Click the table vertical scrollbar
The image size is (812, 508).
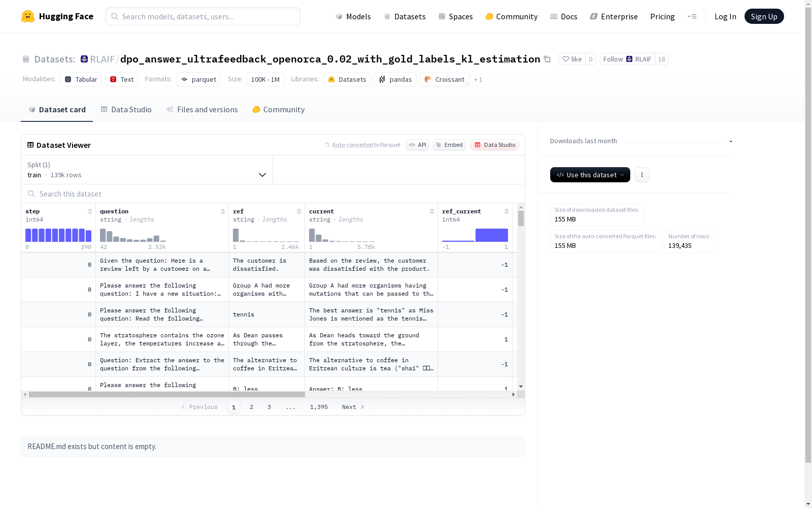click(x=521, y=218)
